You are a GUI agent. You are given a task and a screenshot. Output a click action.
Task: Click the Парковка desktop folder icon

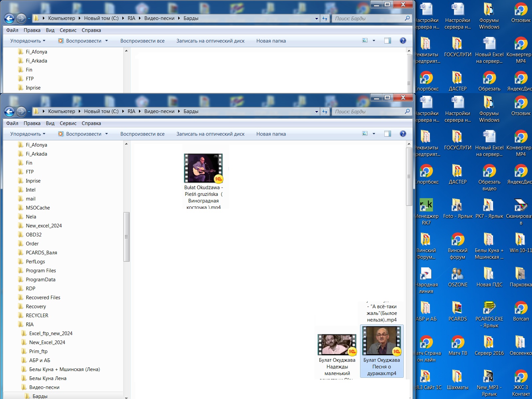520,274
